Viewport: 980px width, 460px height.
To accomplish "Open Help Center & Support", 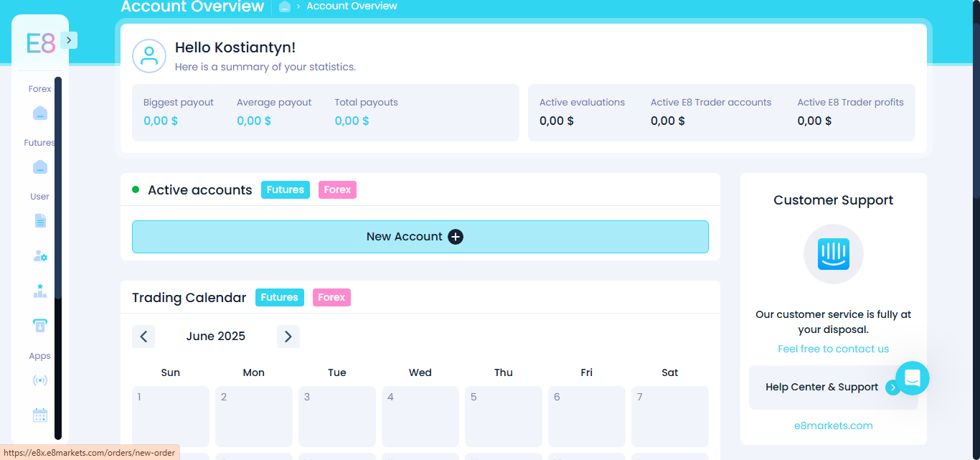I will [834, 388].
